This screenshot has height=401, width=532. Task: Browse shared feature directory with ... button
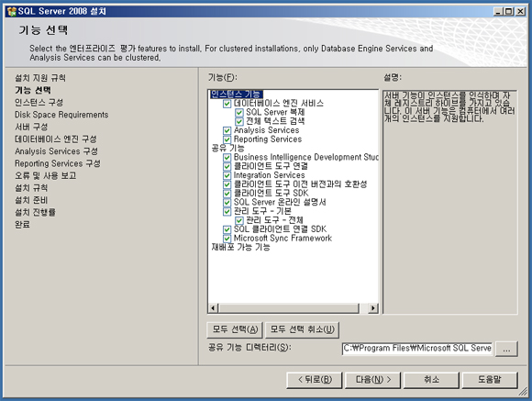(506, 349)
